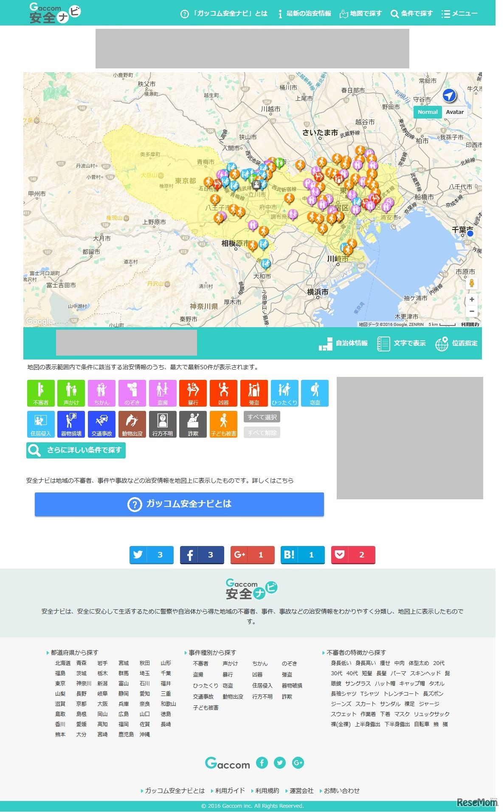
Task: Toggle the ちかん category filter
Action: (x=102, y=393)
